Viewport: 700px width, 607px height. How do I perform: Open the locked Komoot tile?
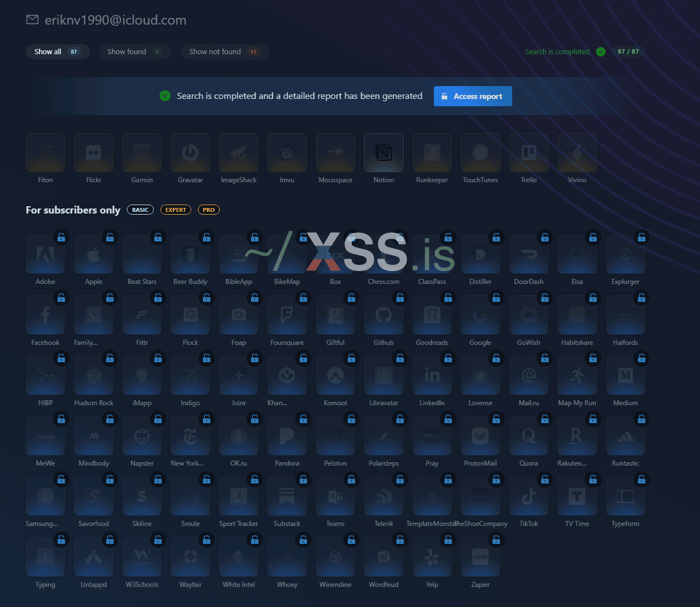pos(335,376)
